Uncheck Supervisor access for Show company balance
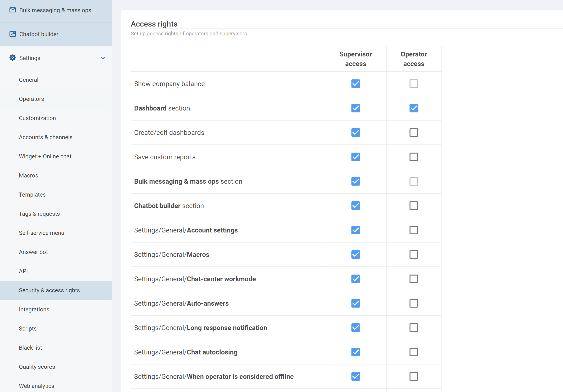The width and height of the screenshot is (563, 392). (x=355, y=84)
